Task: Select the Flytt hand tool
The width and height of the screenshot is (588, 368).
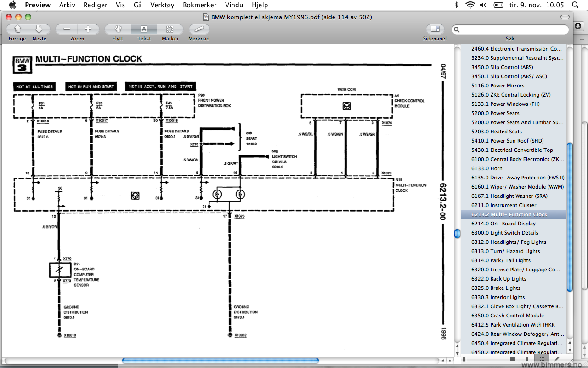Action: coord(118,29)
